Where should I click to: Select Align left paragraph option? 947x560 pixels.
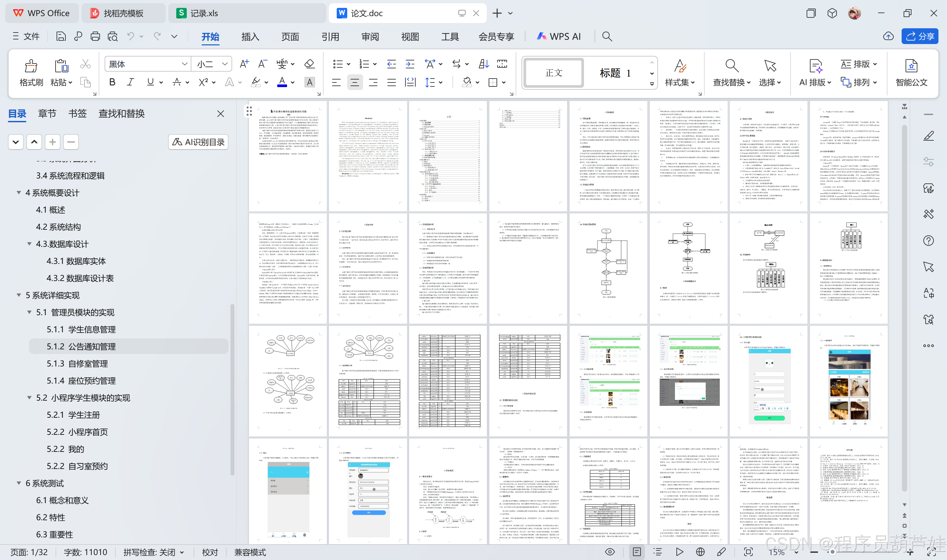[x=336, y=82]
